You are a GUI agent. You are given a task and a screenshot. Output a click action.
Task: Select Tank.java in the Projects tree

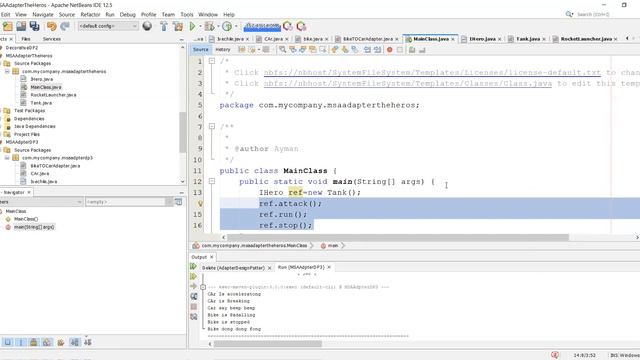[x=41, y=103]
